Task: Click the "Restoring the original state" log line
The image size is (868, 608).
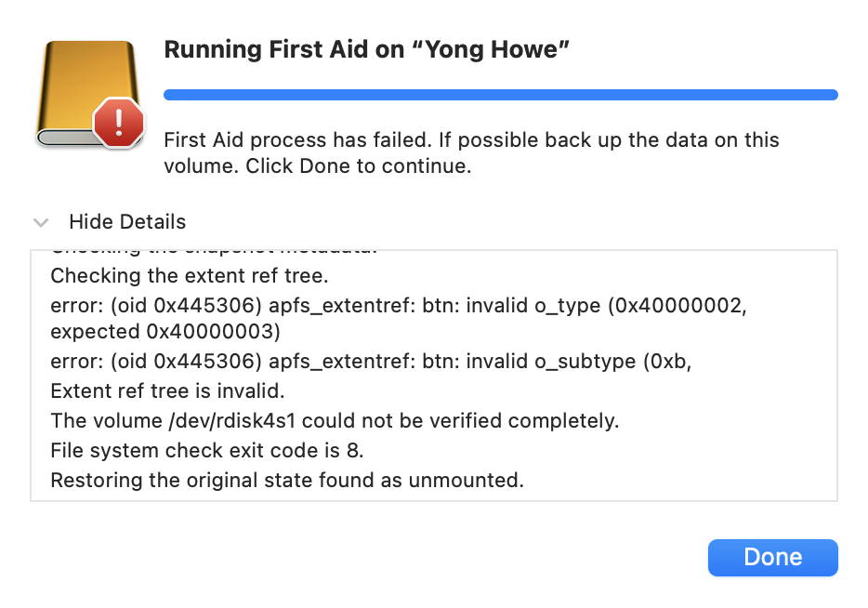Action: (287, 480)
